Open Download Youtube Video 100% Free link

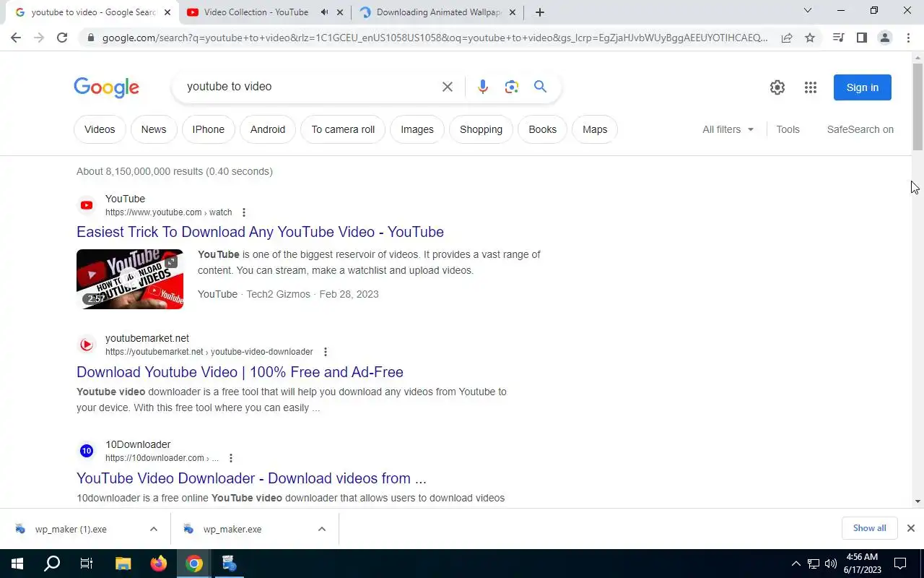tap(240, 372)
